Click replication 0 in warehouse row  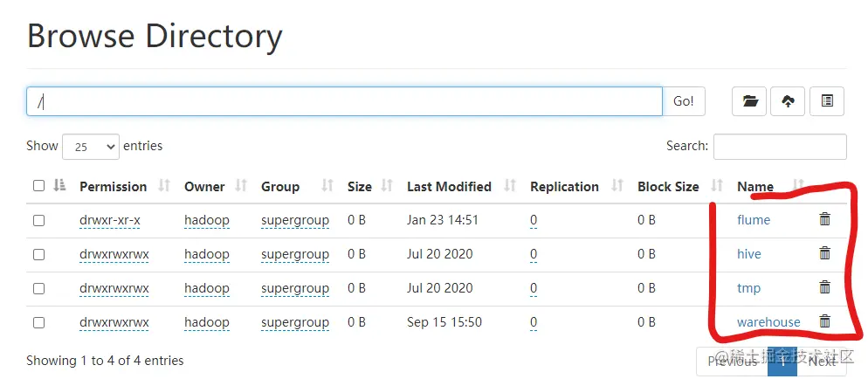point(534,322)
